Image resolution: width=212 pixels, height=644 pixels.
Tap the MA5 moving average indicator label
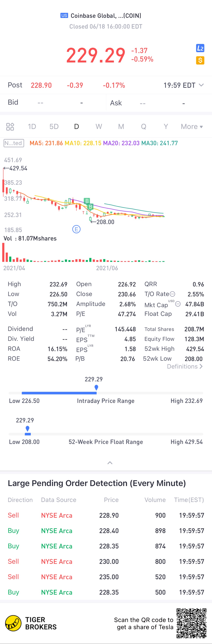click(x=46, y=143)
